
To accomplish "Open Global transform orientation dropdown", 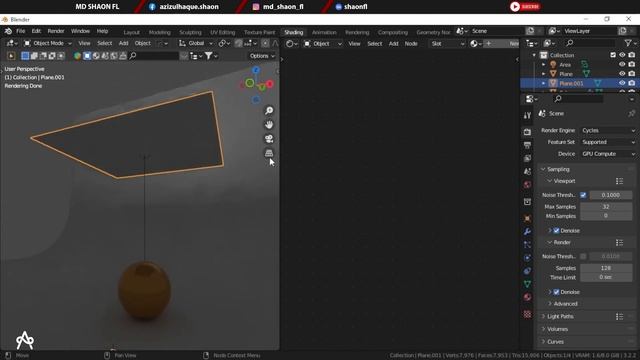I will (196, 43).
